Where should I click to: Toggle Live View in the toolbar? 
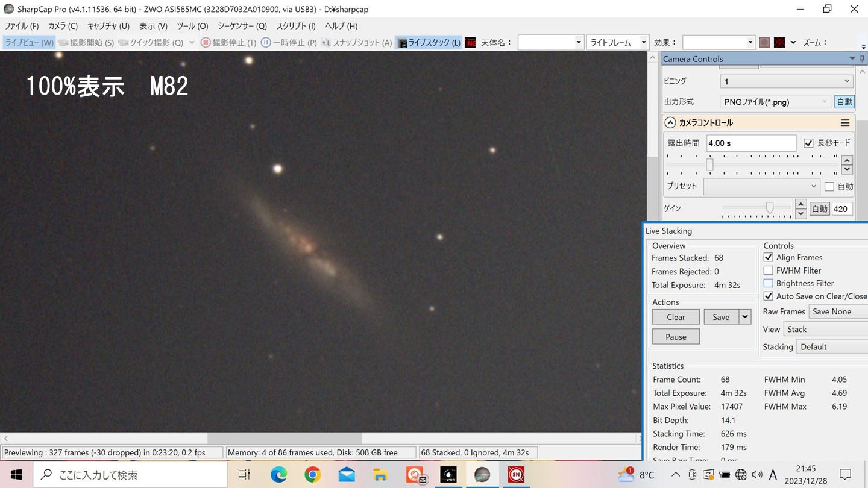click(29, 43)
